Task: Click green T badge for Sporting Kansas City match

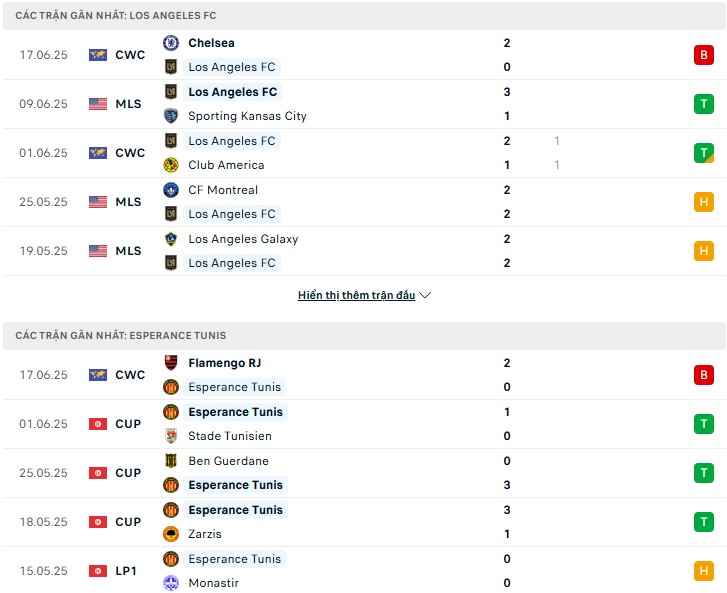Action: click(703, 103)
